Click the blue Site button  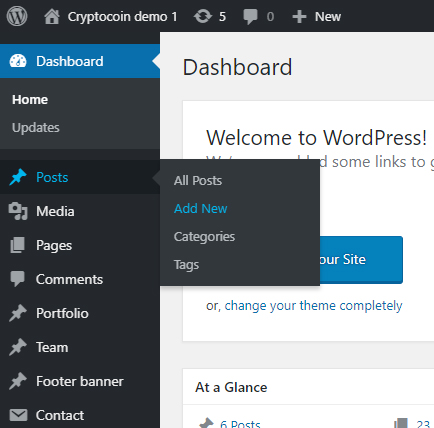(x=361, y=260)
